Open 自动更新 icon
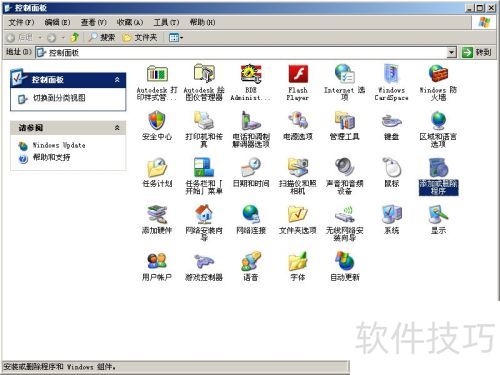The height and width of the screenshot is (375, 500). (345, 261)
